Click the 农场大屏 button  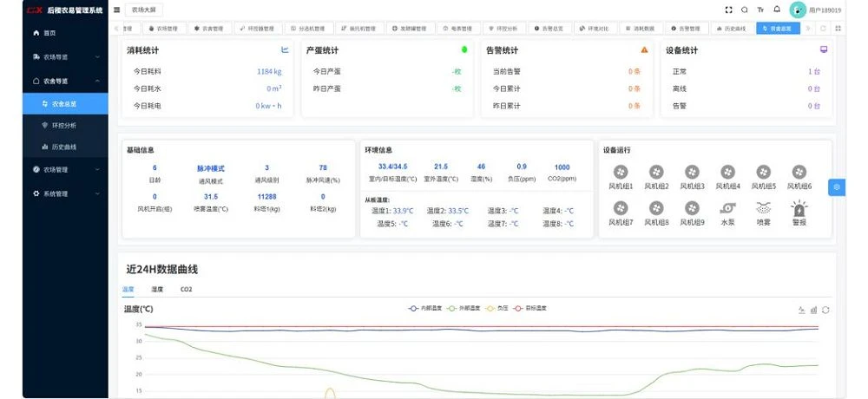pyautogui.click(x=144, y=10)
